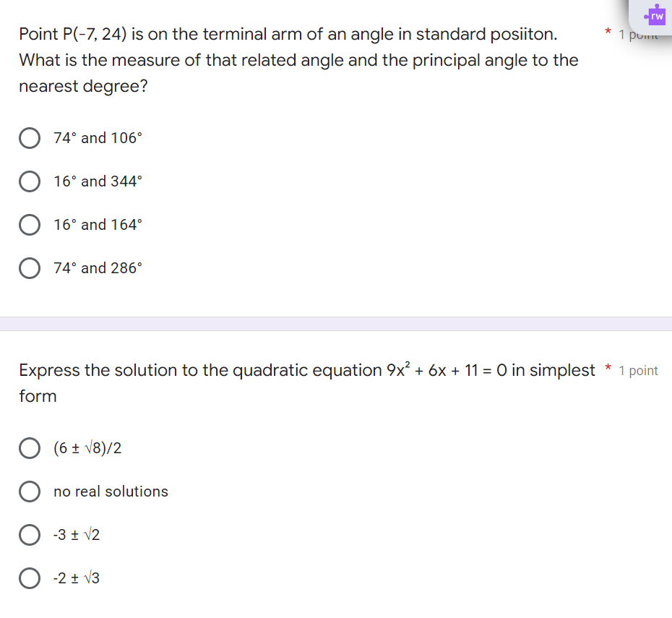Choose "no real solutions" as your answer
672x618 pixels.
pyautogui.click(x=30, y=492)
